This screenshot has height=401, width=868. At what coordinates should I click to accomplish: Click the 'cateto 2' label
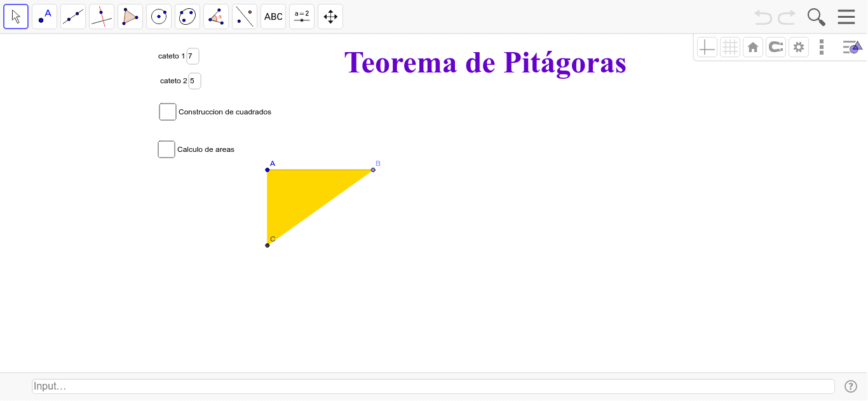click(x=173, y=81)
